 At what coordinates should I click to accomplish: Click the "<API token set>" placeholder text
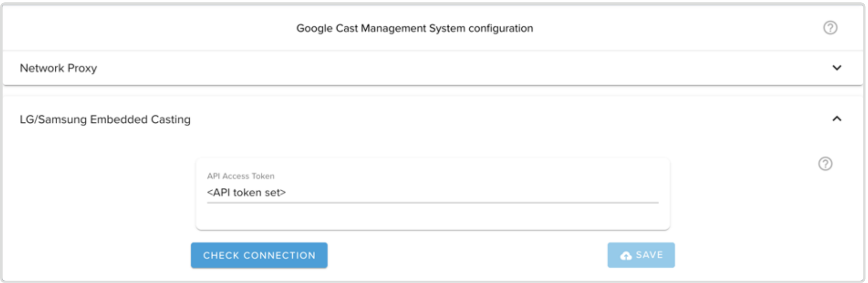[x=246, y=193]
